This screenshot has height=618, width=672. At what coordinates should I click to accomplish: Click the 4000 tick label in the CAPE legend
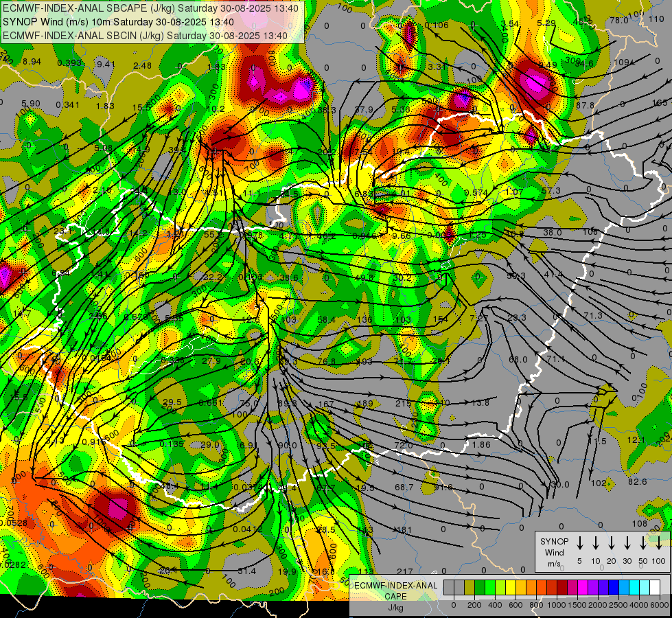640,605
